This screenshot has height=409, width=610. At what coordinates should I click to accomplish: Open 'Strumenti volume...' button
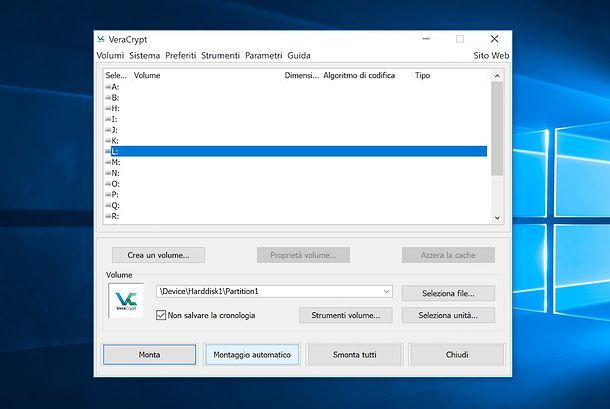click(x=345, y=315)
